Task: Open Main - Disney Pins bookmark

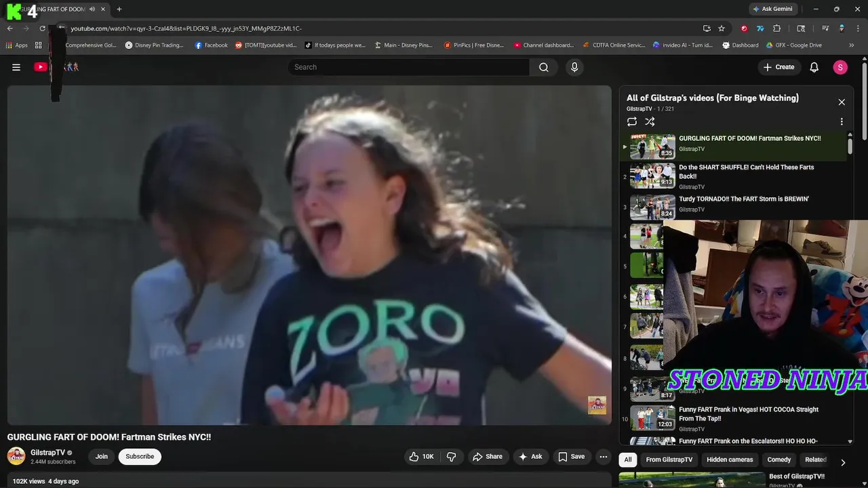Action: click(402, 45)
